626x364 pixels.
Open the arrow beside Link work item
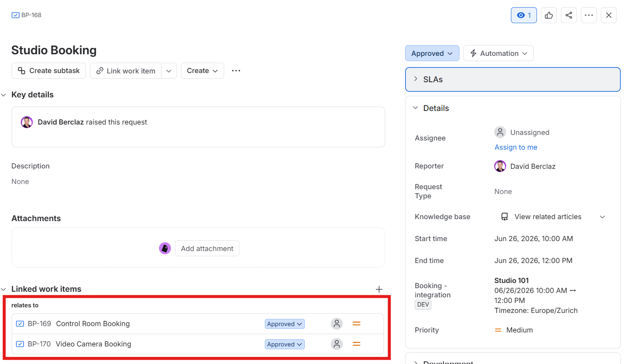point(169,71)
